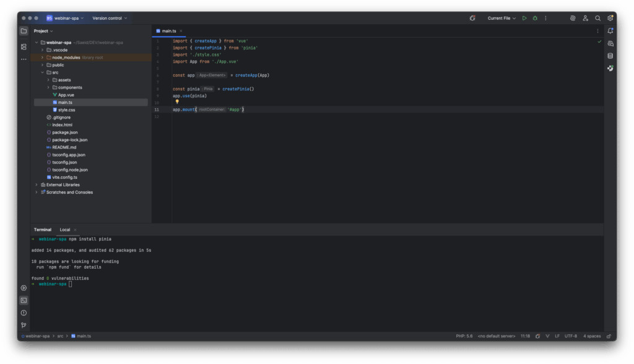The width and height of the screenshot is (634, 364).
Task: Open Notifications via the bell icon
Action: 610,30
